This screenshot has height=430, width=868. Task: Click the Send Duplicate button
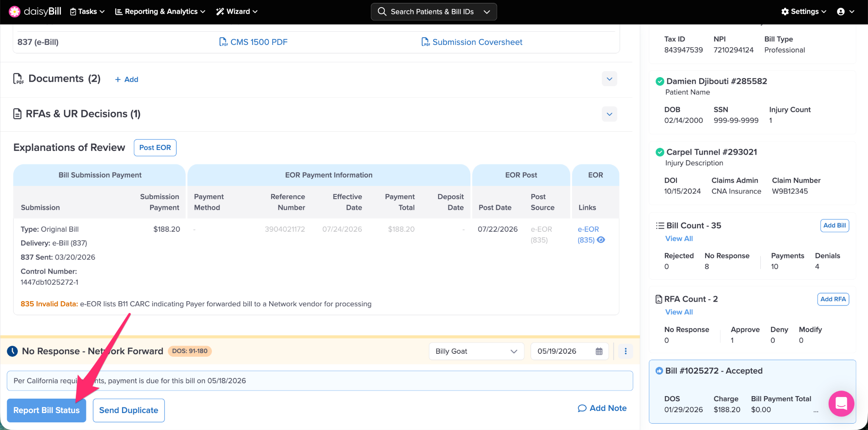click(128, 410)
